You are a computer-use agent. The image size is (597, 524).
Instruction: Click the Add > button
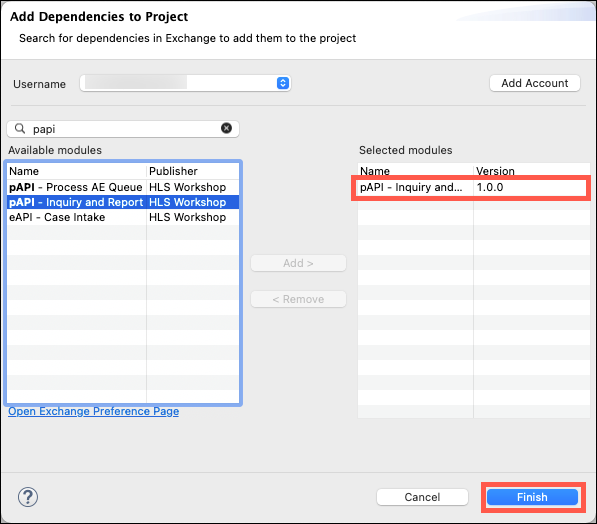click(x=298, y=263)
